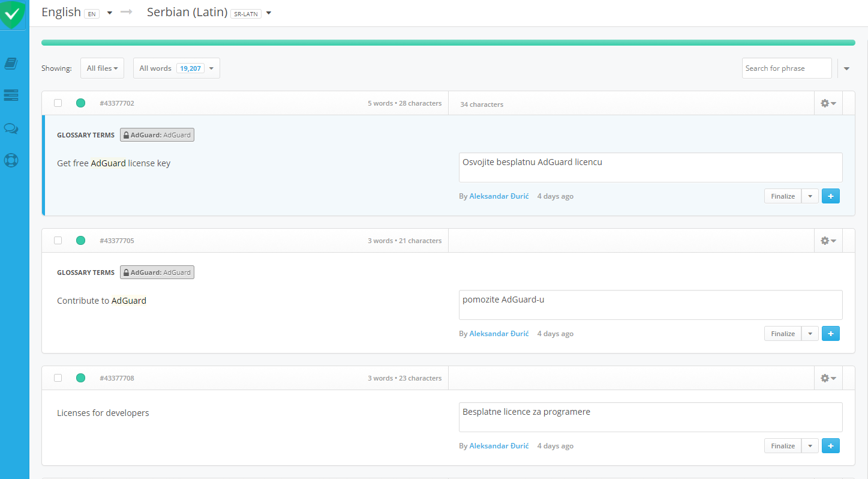The height and width of the screenshot is (479, 868).
Task: Finalize translation 'pomozite AdGuard-u'
Action: [x=783, y=334]
